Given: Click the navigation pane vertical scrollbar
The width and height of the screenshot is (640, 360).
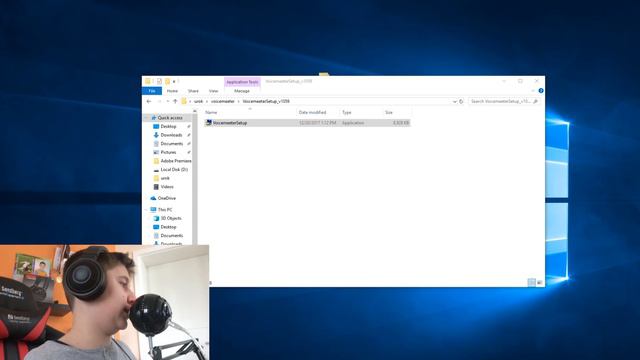Looking at the screenshot, I should 195,177.
